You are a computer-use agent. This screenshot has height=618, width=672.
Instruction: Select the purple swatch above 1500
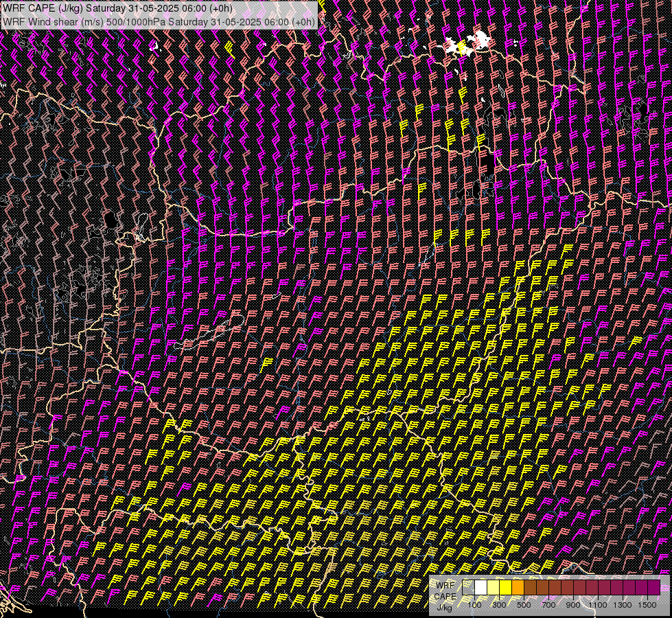pos(653,588)
